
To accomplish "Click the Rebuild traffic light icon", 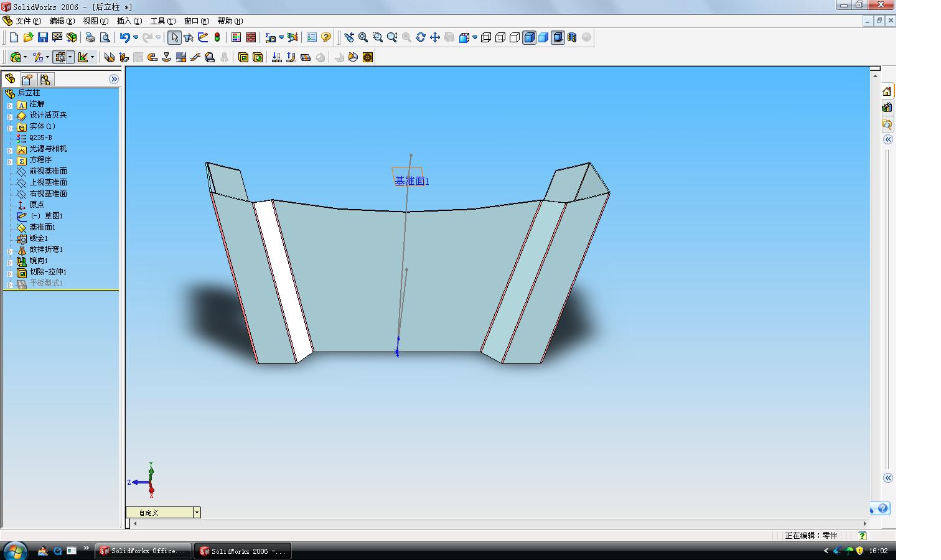I will click(x=217, y=37).
